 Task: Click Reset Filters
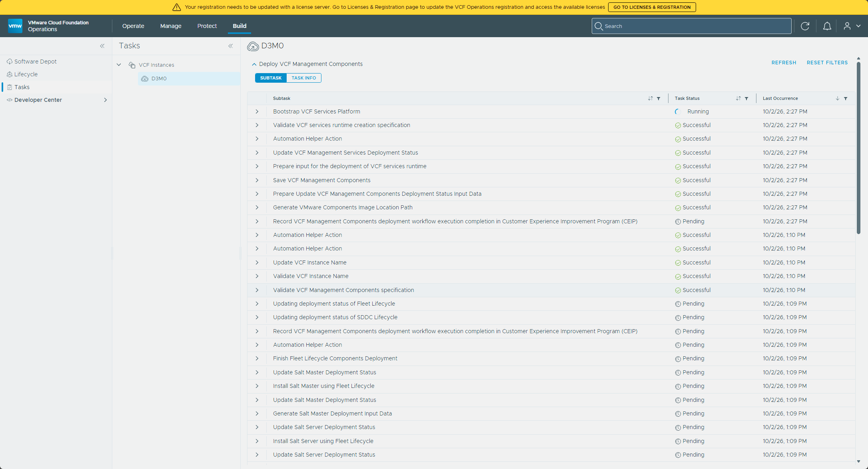coord(827,63)
